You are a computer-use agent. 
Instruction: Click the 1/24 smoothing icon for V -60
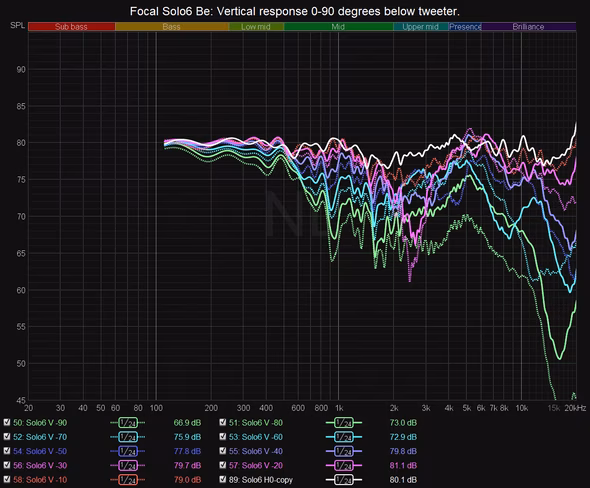344,437
